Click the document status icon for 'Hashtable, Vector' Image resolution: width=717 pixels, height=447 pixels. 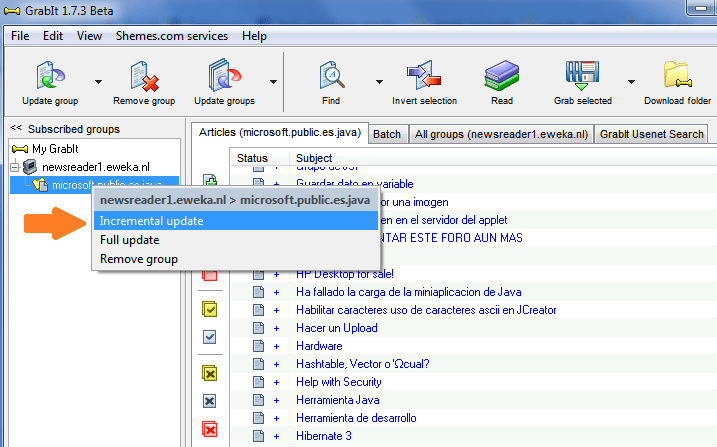(x=258, y=364)
